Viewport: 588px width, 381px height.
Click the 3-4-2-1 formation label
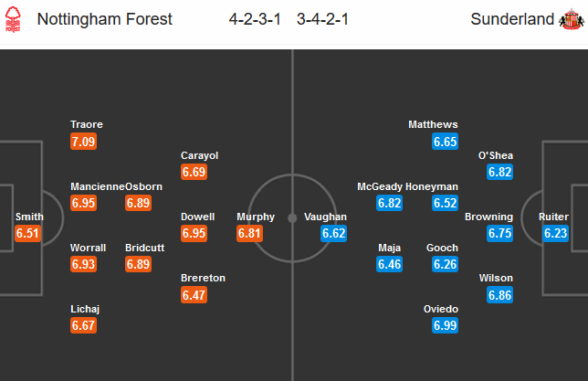pyautogui.click(x=326, y=20)
